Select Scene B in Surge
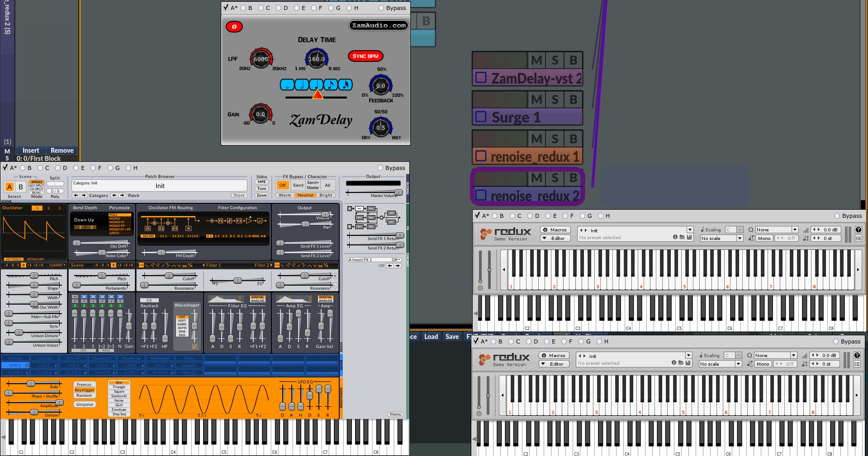This screenshot has height=456, width=868. (x=20, y=187)
